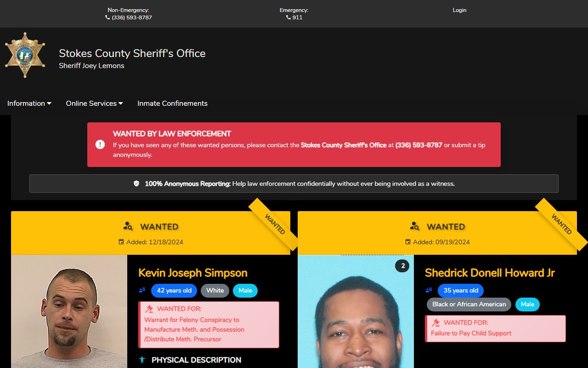Click the details icon left of 42 years old
588x368 pixels.
coord(142,290)
